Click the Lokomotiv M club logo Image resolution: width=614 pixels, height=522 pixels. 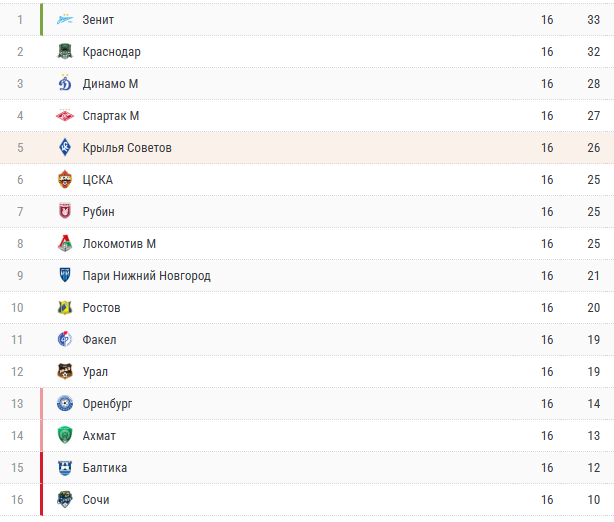pyautogui.click(x=65, y=244)
